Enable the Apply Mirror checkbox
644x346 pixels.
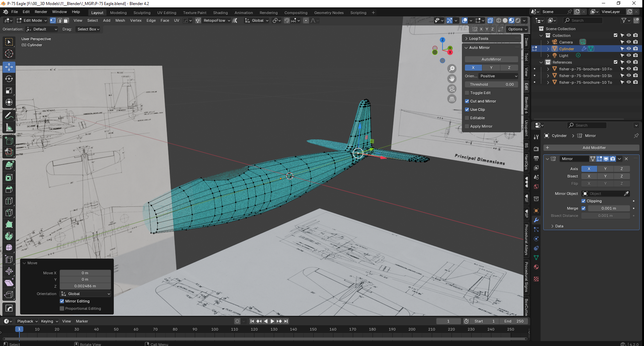point(467,126)
